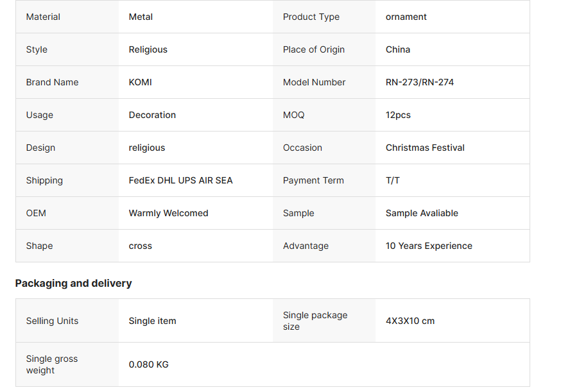Select the "China" place of origin value
The width and height of the screenshot is (570, 392).
coord(398,49)
